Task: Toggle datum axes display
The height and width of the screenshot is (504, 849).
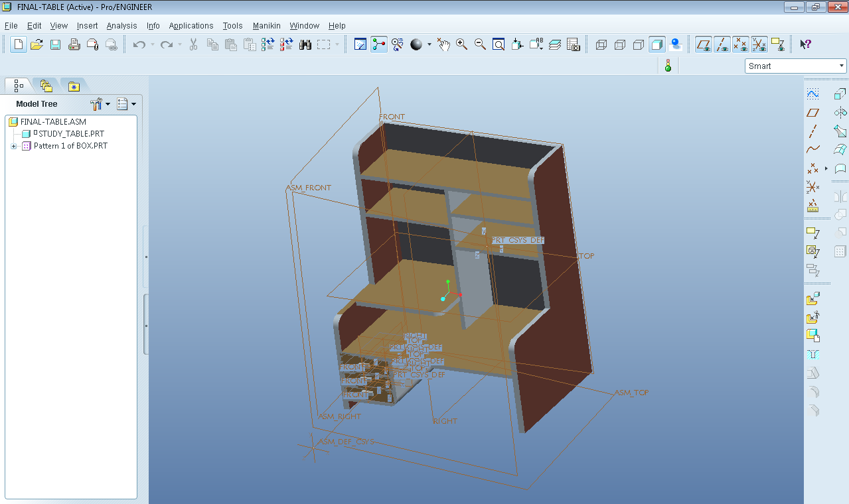Action: click(x=722, y=44)
